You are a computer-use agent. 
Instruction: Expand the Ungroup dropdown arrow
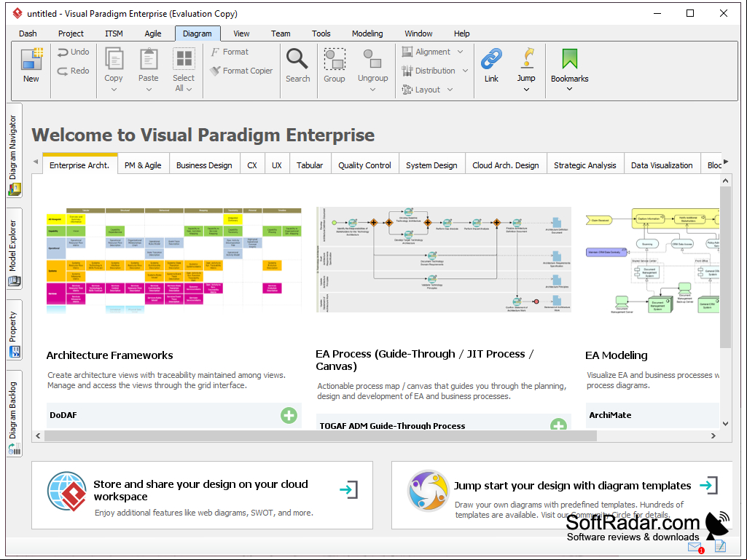click(x=372, y=90)
